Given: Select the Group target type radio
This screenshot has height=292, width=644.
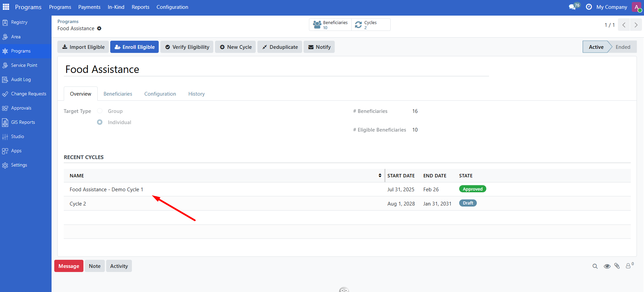Looking at the screenshot, I should [x=100, y=111].
